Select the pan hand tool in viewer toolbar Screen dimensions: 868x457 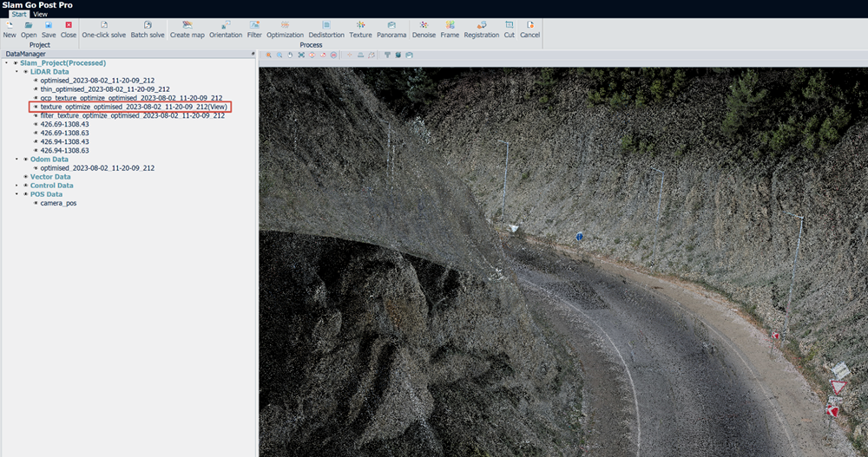pos(290,55)
